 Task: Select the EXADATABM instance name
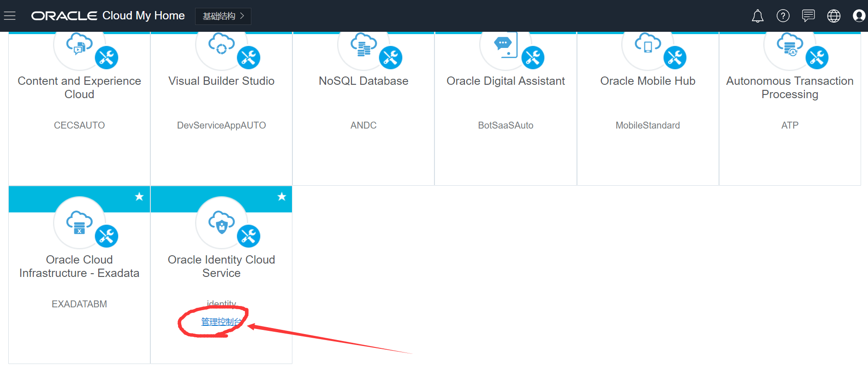(79, 304)
